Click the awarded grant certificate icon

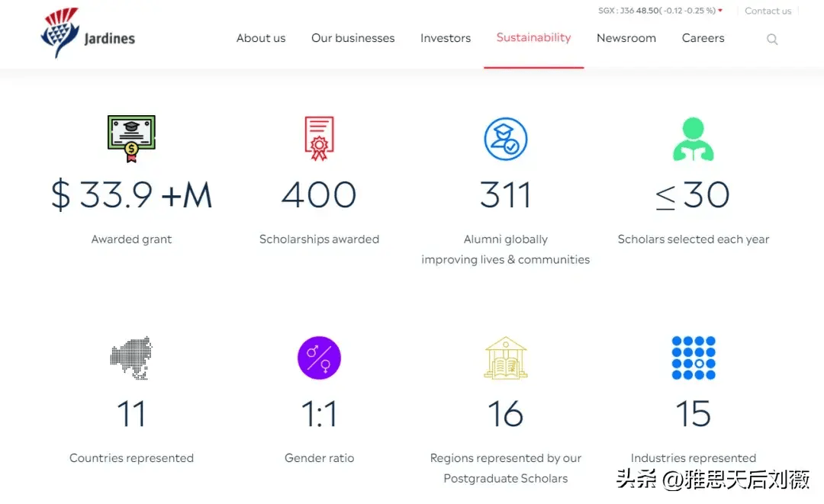coord(131,138)
